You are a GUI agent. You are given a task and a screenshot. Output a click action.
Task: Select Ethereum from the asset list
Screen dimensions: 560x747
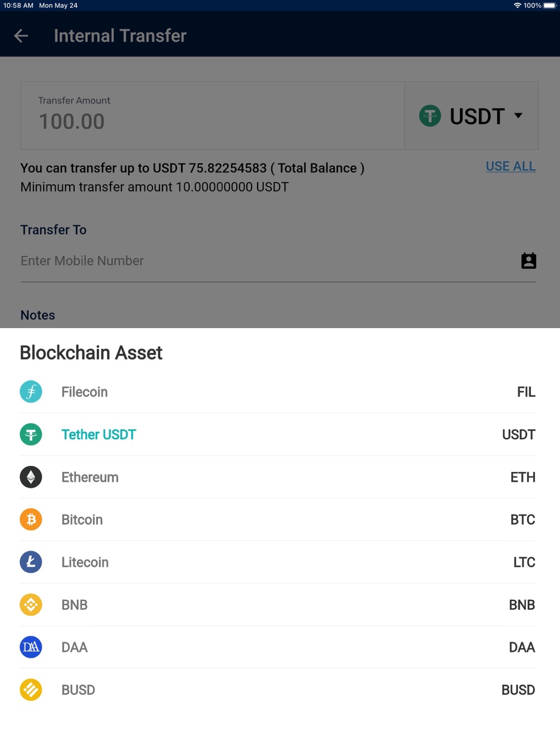278,477
